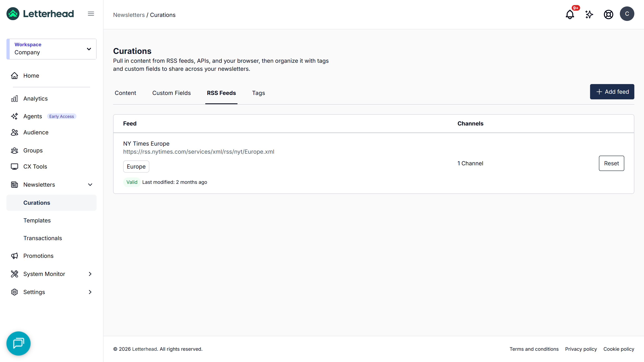Go to Home in sidebar

pos(31,75)
